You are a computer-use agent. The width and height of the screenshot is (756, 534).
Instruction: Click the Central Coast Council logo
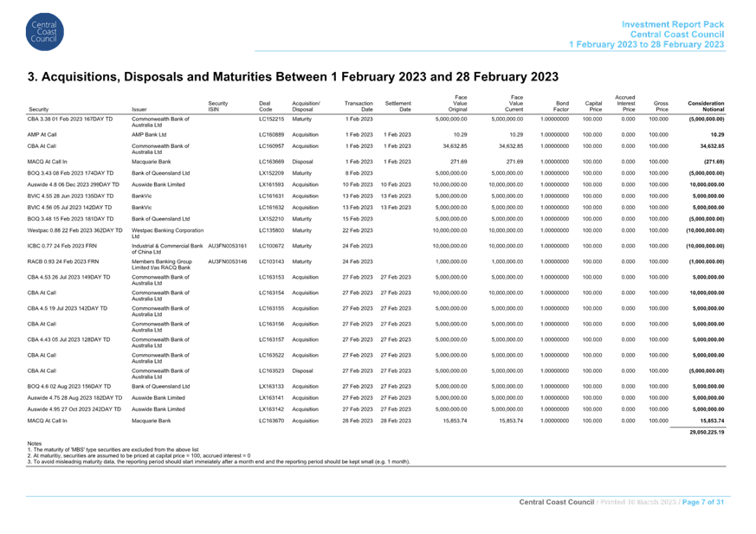tap(44, 32)
